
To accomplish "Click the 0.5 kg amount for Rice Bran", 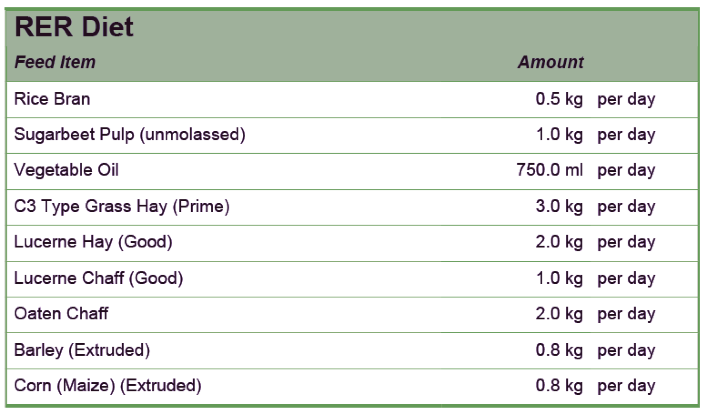I will click(559, 99).
